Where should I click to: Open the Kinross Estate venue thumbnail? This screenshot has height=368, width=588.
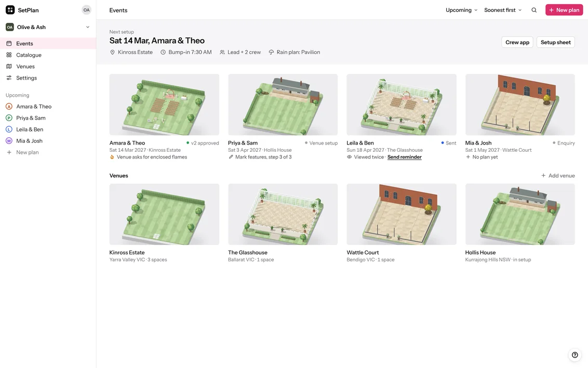164,214
